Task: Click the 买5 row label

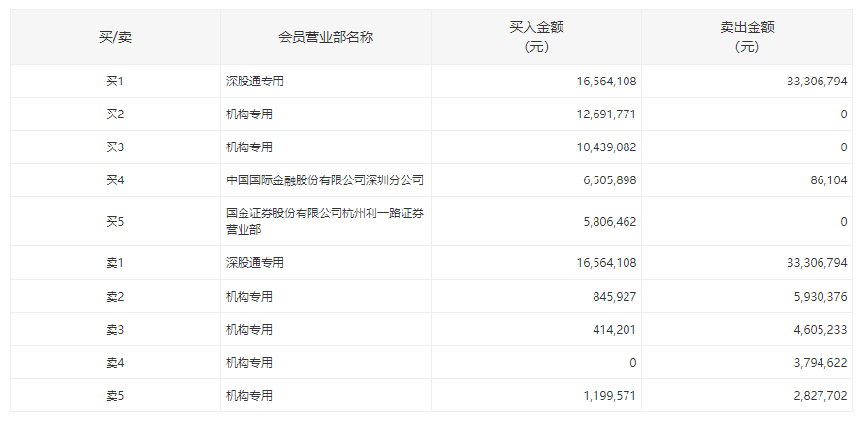Action: tap(115, 221)
